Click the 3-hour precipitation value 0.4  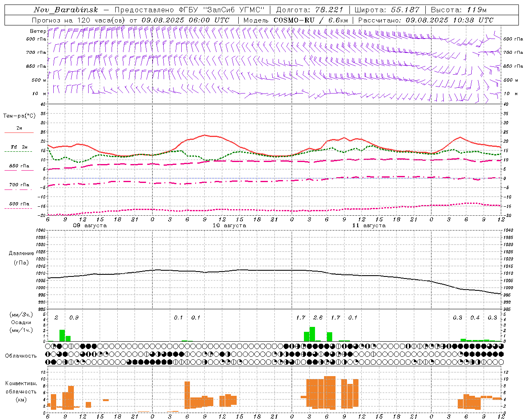(x=475, y=317)
